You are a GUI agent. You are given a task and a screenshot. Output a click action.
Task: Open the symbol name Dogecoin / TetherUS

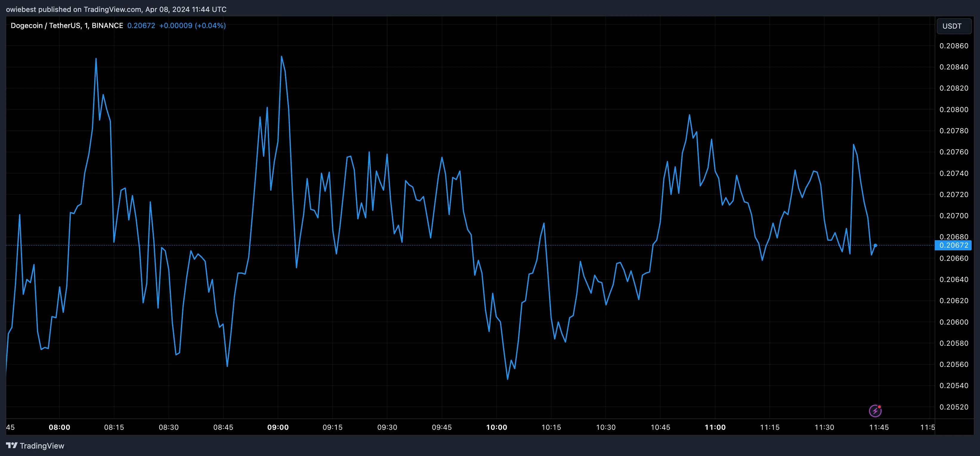(46, 25)
